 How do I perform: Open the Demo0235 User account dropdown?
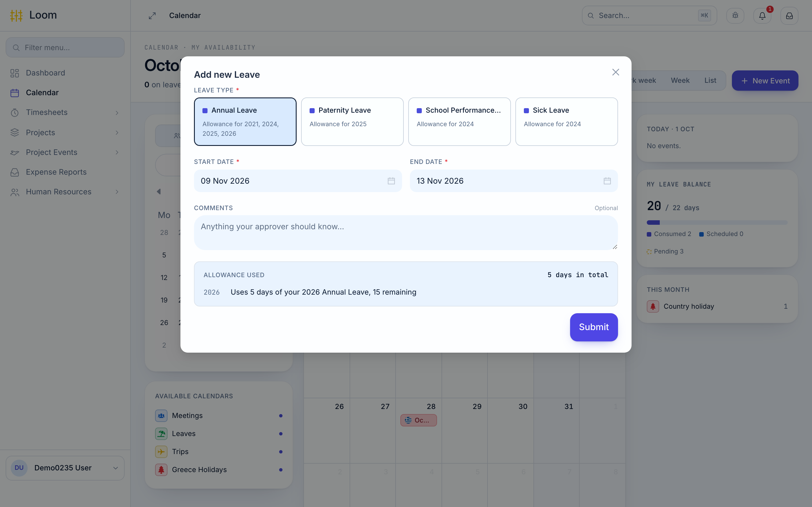[x=65, y=468]
